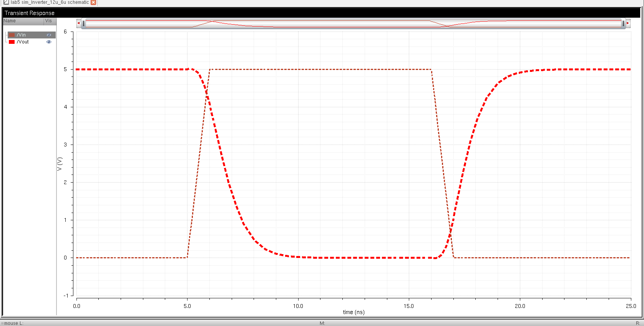Toggle visibility eye for /Vin trace

coord(49,35)
